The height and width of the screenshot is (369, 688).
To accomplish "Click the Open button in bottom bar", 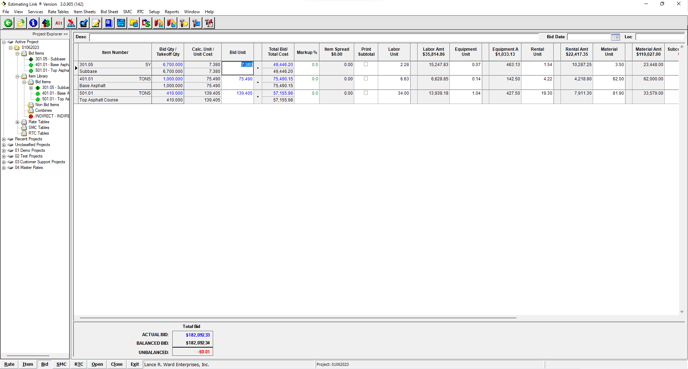I will click(97, 364).
